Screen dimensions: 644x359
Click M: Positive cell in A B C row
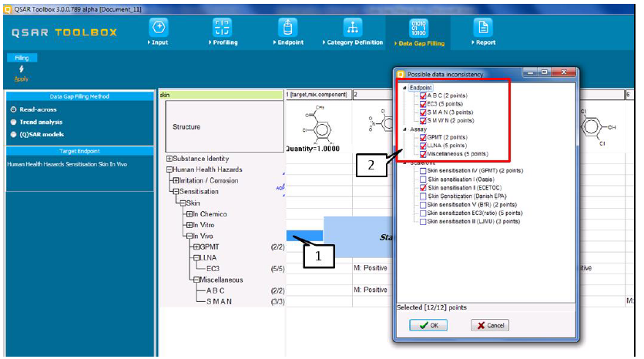pyautogui.click(x=371, y=290)
